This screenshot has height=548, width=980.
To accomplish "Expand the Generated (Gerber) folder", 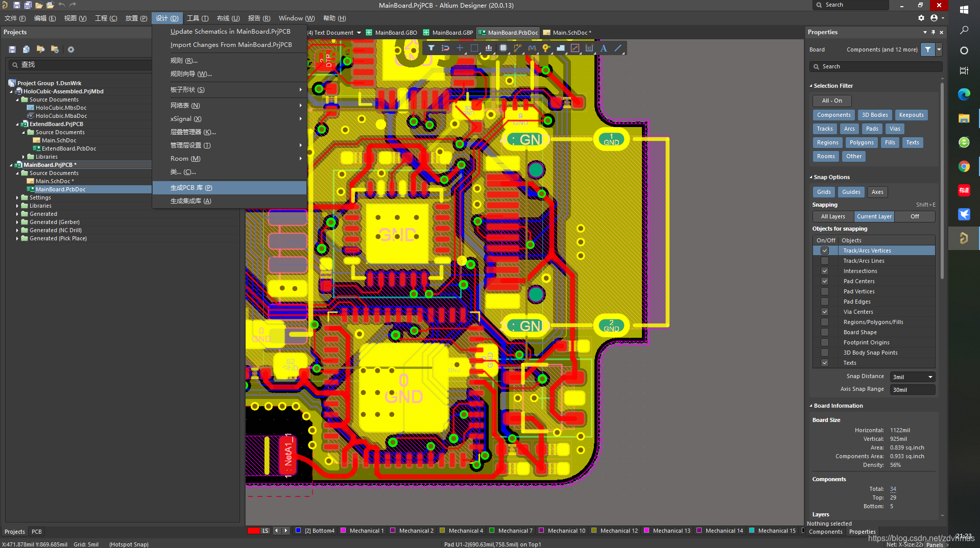I will (17, 222).
